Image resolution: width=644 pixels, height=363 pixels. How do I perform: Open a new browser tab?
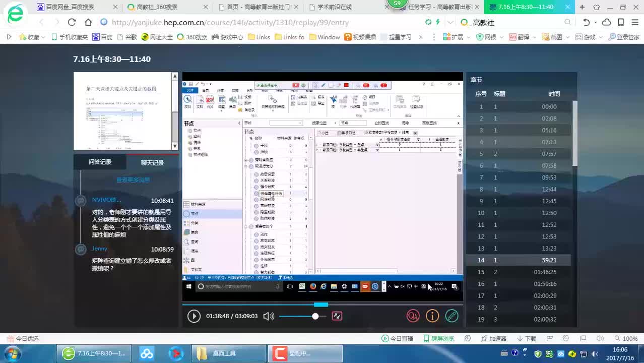[x=582, y=7]
